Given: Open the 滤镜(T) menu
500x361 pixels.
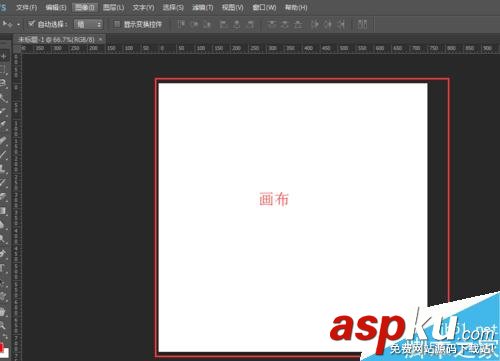Looking at the screenshot, I should 203,7.
